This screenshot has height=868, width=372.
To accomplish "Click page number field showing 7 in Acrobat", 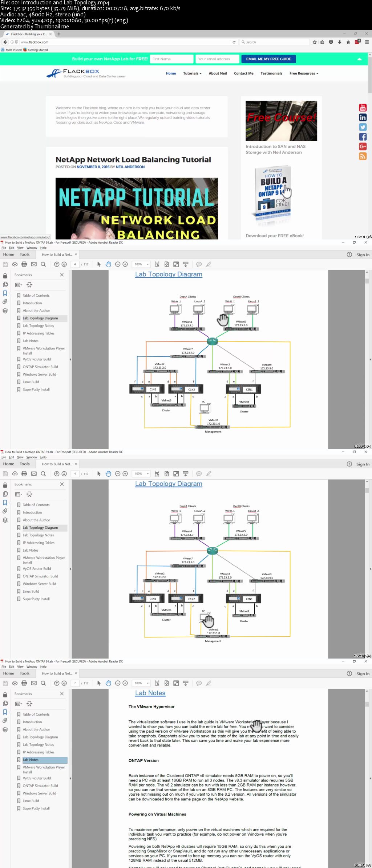I will tap(75, 683).
